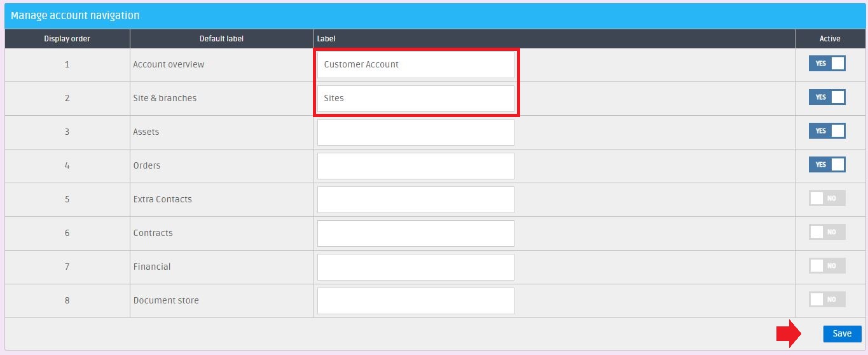Toggle Orders active switch off
Viewport: 868px width, 355px height.
click(827, 165)
